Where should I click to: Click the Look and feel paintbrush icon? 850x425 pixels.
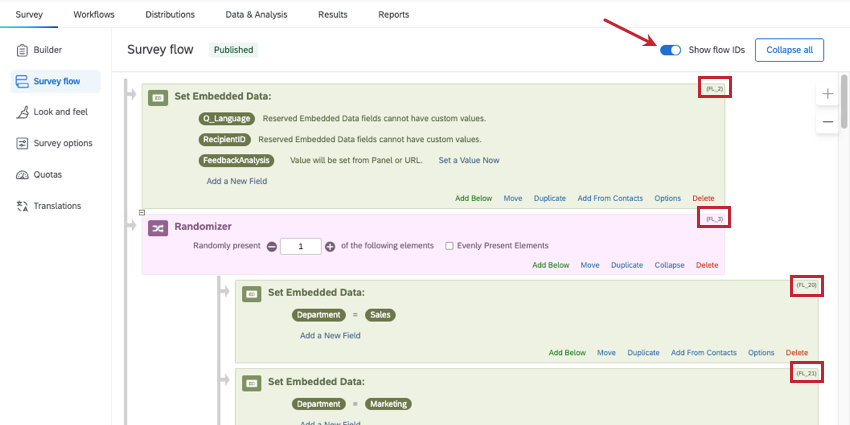[x=22, y=112]
